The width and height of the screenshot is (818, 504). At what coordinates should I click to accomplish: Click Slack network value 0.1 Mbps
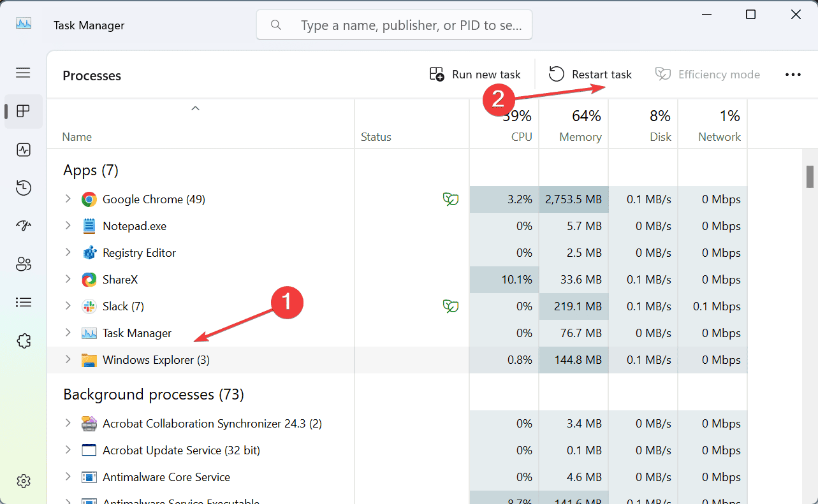[713, 306]
